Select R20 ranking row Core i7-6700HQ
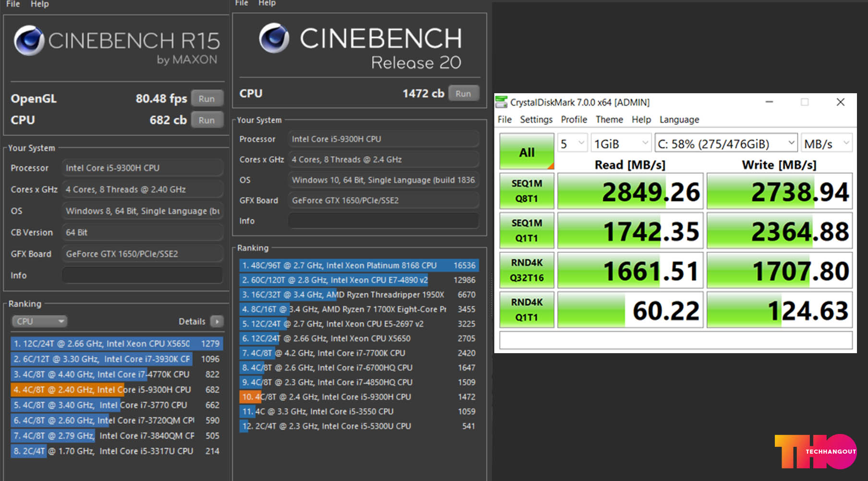Image resolution: width=868 pixels, height=481 pixels. coord(359,368)
